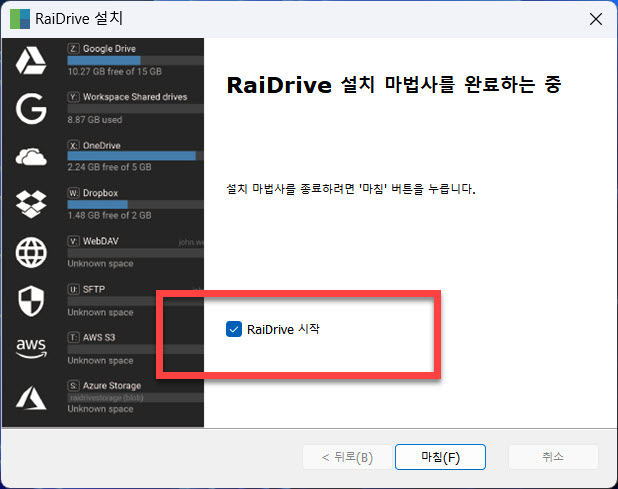The width and height of the screenshot is (618, 489).
Task: Click the 'SFTP' drive label
Action: pos(94,290)
